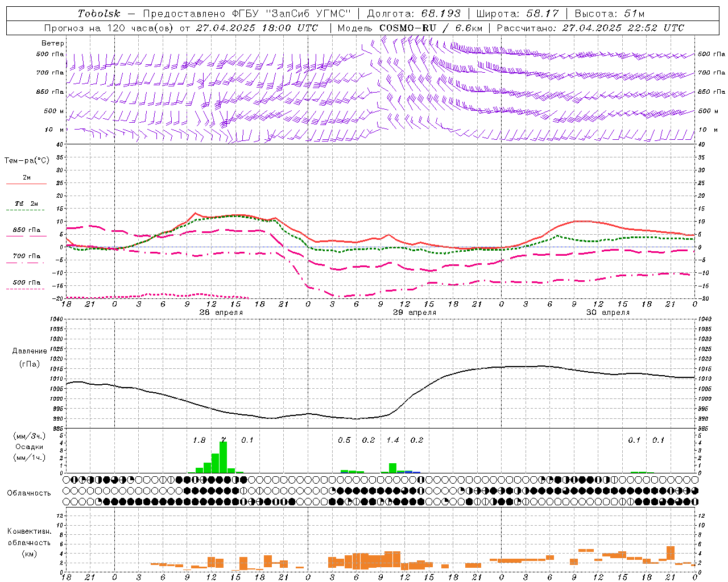The image size is (728, 582).
Task: Click the tallest green precipitation bar
Action: click(223, 457)
